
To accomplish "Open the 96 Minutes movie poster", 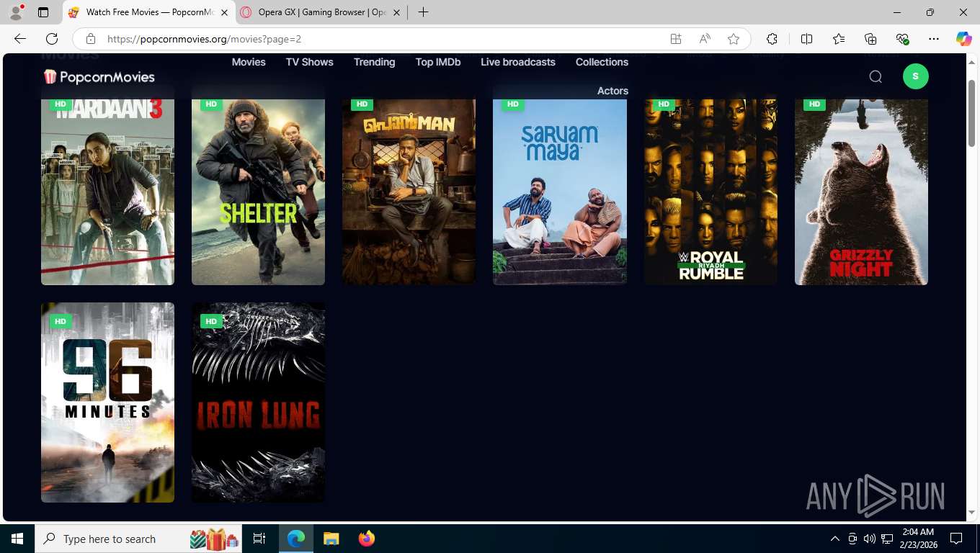I will pyautogui.click(x=107, y=403).
